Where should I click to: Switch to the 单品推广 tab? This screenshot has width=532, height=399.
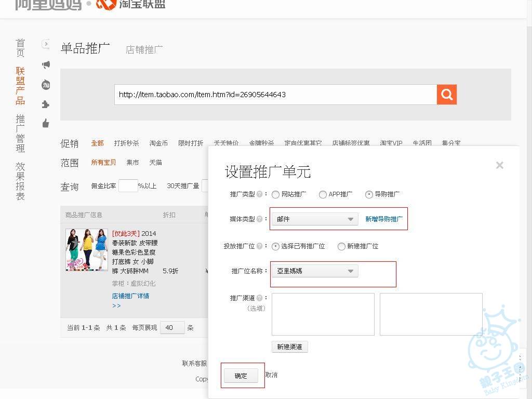click(85, 48)
